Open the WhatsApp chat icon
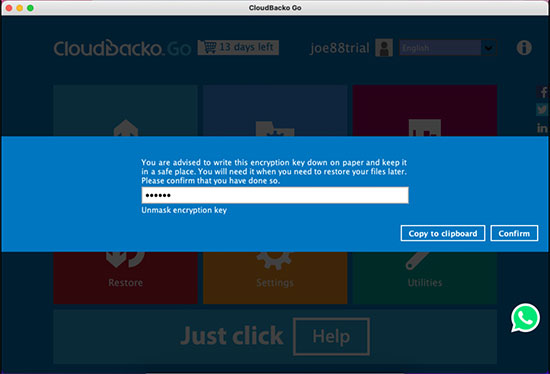 pyautogui.click(x=525, y=318)
